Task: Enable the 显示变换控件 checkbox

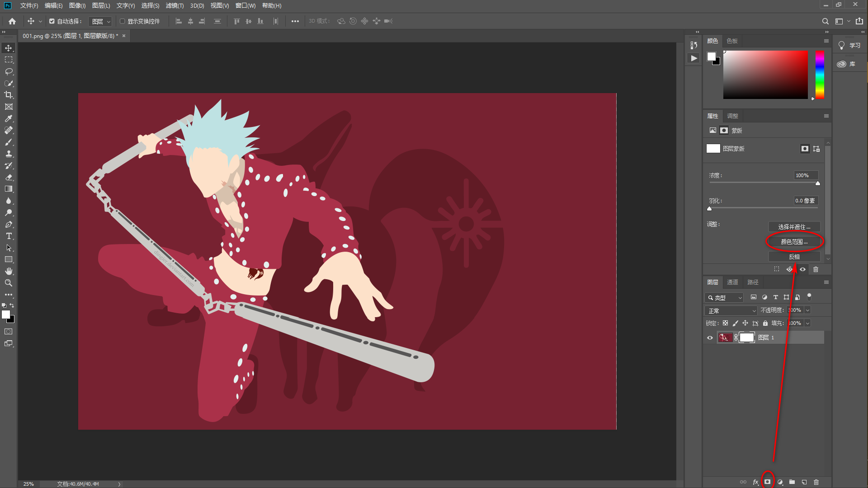Action: point(122,21)
